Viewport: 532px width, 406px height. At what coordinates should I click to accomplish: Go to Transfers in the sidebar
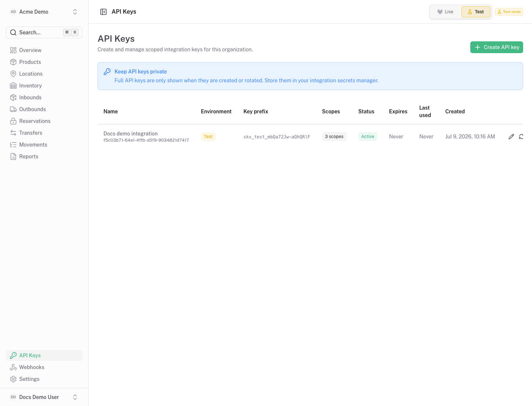[x=44, y=133]
